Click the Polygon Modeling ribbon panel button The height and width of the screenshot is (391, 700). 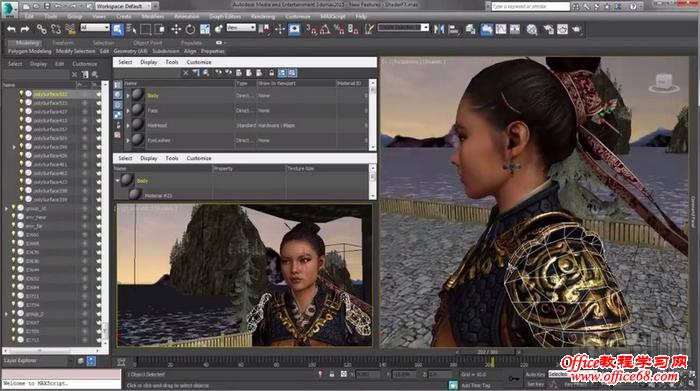pos(29,51)
